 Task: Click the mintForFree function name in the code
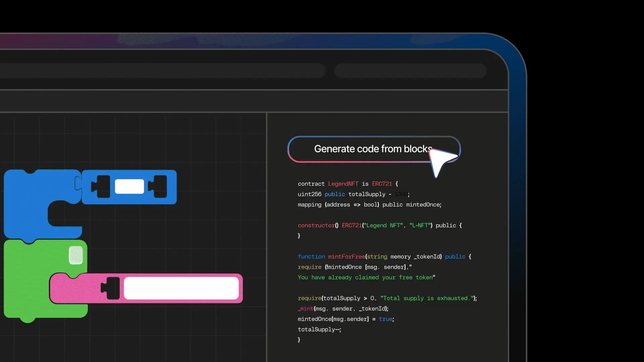[346, 256]
